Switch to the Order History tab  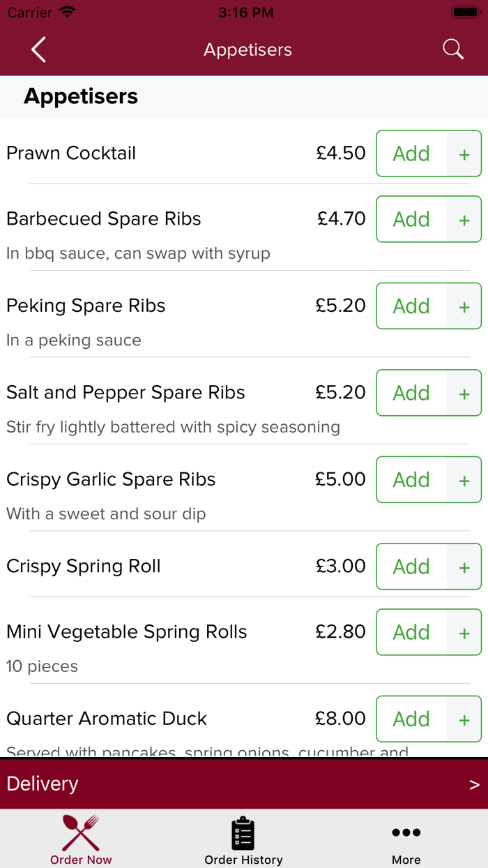pos(243,839)
